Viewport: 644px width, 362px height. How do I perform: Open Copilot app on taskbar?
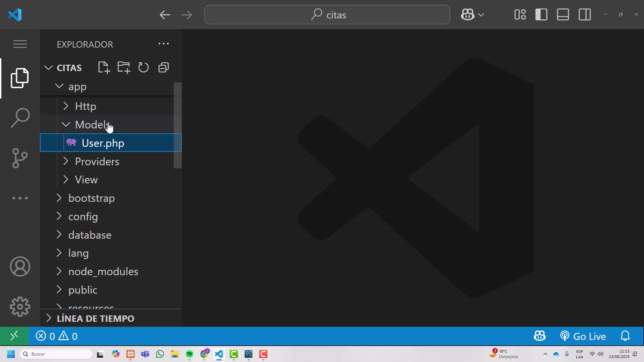click(116, 354)
